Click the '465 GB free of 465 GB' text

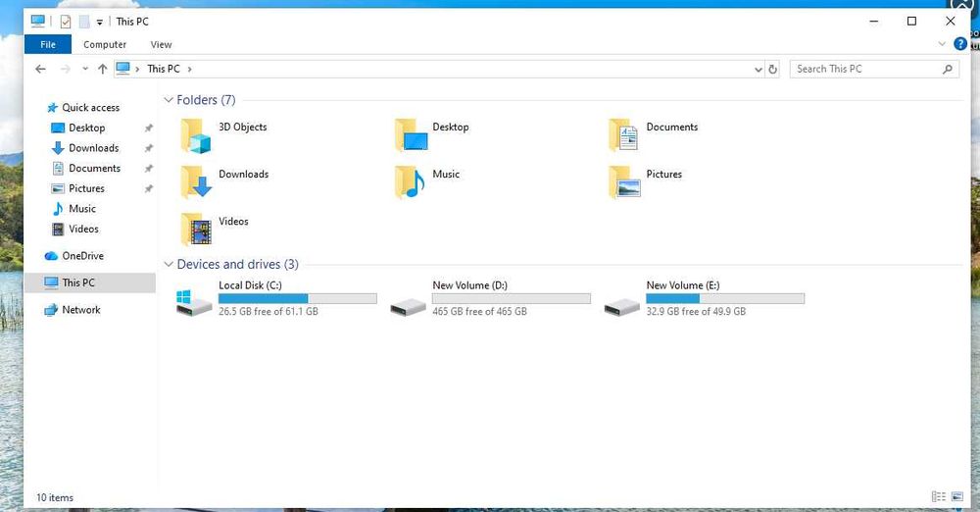(x=479, y=311)
